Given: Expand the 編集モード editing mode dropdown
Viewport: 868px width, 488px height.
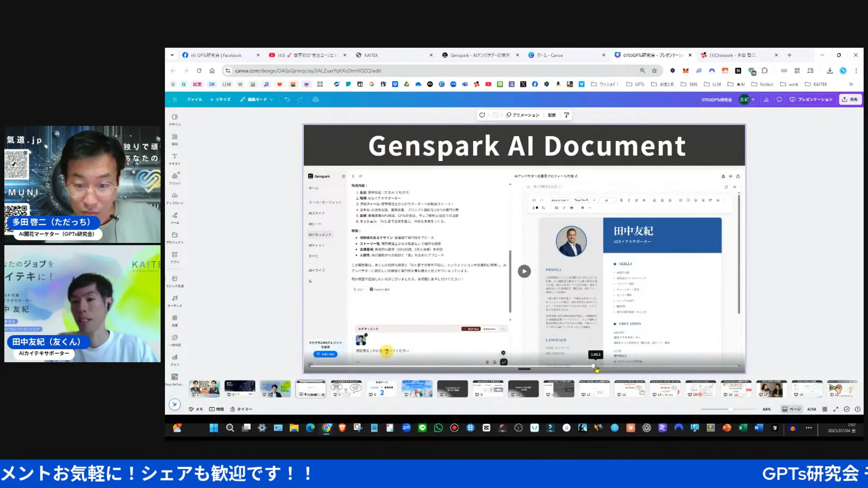Looking at the screenshot, I should [257, 99].
